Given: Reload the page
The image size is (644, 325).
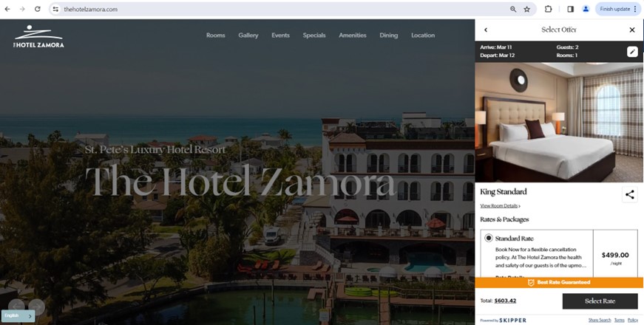Looking at the screenshot, I should click(x=38, y=9).
